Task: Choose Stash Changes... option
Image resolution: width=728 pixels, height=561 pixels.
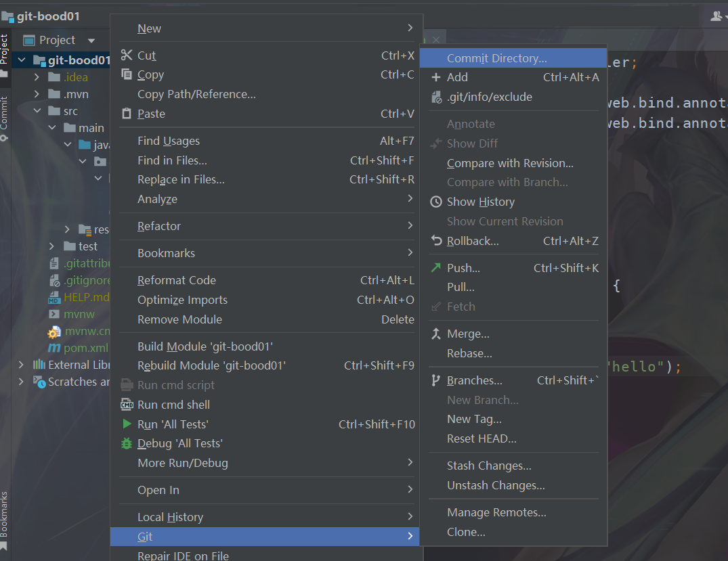Action: (x=513, y=466)
